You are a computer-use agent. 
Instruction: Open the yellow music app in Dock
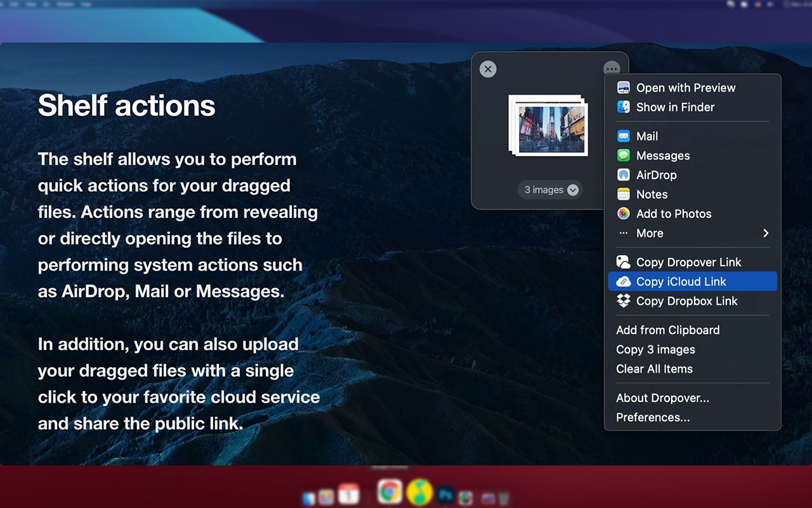point(419,492)
